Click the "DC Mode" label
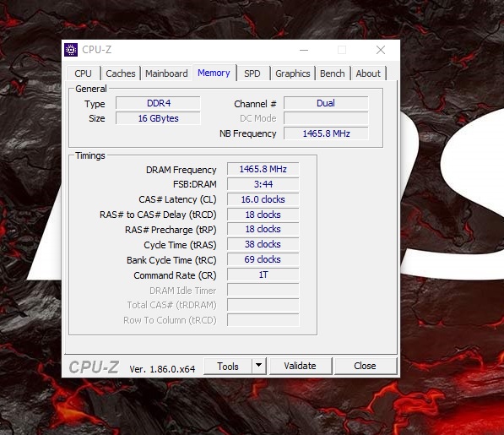The height and width of the screenshot is (435, 504). [x=258, y=118]
